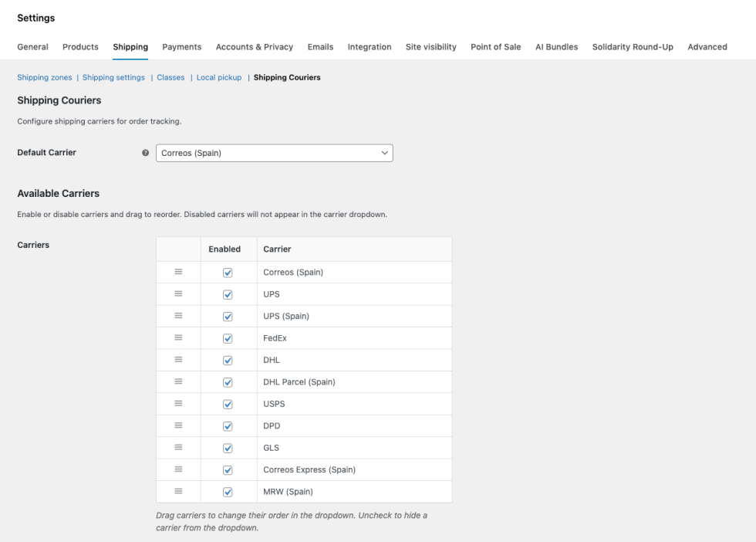The height and width of the screenshot is (542, 756).
Task: Disable the DHL carrier checkbox
Action: [x=228, y=360]
